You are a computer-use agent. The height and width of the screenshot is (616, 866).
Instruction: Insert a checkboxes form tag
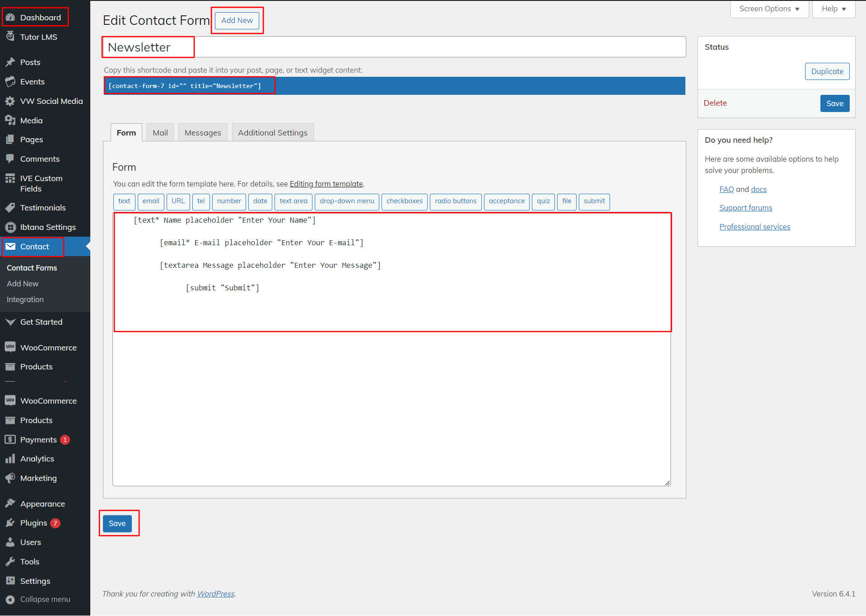click(x=404, y=201)
